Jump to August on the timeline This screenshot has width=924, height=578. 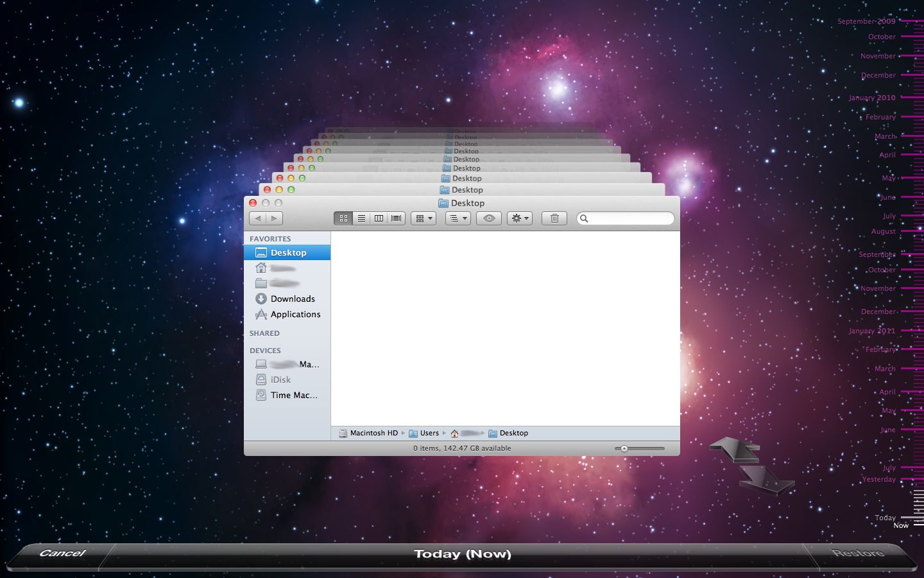click(x=884, y=231)
